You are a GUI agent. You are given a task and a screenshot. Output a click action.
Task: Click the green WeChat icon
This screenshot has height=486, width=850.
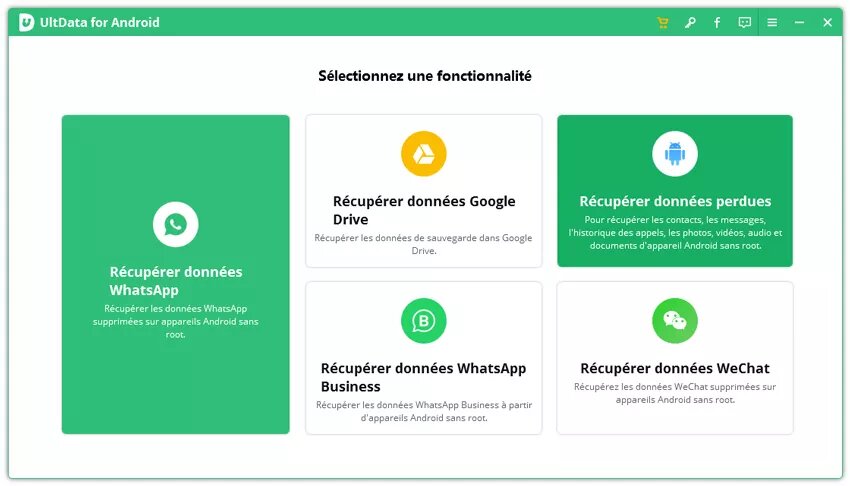pos(675,321)
